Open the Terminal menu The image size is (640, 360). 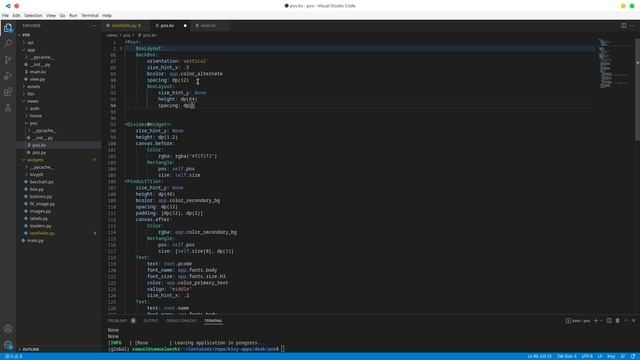tap(90, 16)
